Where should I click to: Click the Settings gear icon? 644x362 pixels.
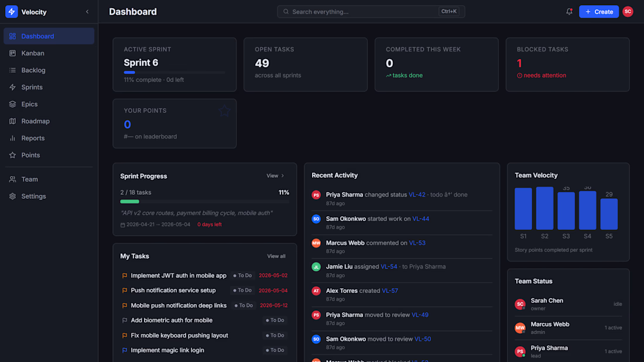13,196
